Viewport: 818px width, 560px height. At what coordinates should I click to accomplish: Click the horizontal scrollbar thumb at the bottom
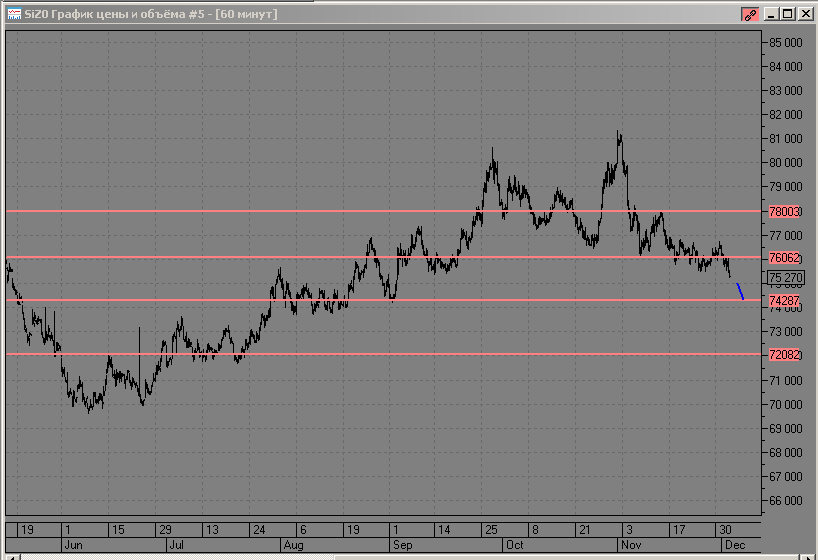567,557
